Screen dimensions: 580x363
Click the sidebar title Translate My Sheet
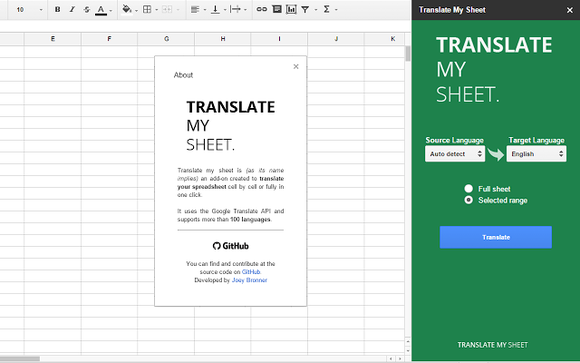pyautogui.click(x=452, y=10)
